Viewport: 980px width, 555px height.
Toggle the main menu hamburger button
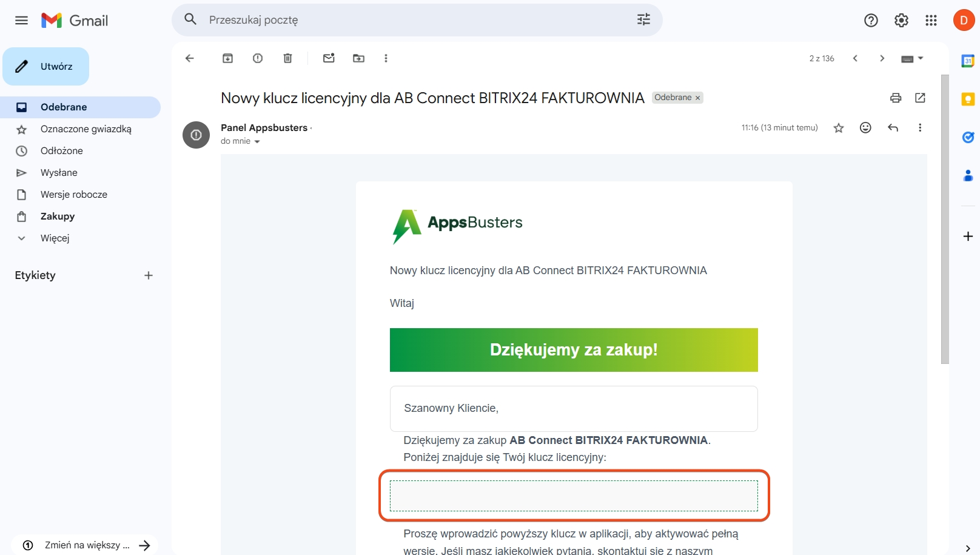coord(21,21)
